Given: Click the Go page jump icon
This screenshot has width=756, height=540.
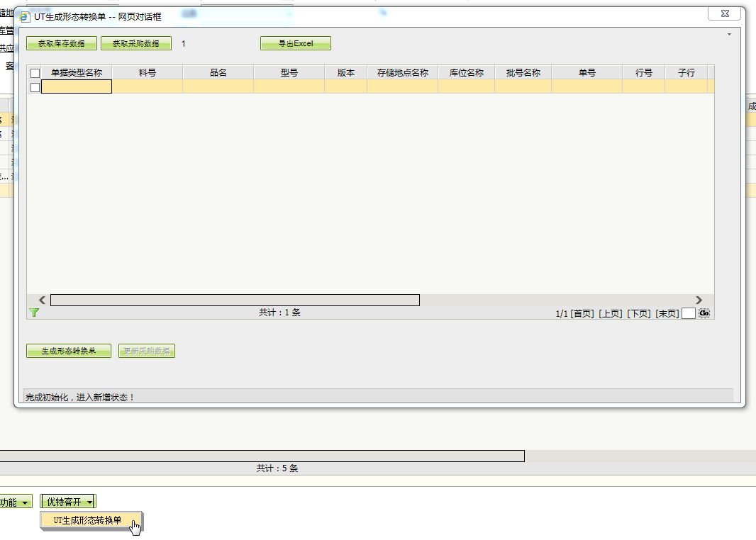Looking at the screenshot, I should point(704,313).
